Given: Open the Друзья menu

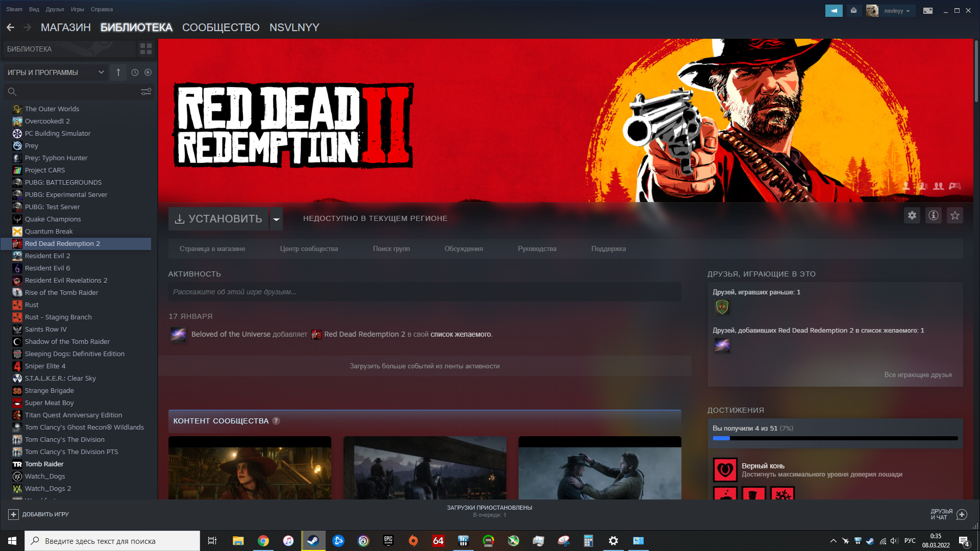Looking at the screenshot, I should click(x=55, y=9).
